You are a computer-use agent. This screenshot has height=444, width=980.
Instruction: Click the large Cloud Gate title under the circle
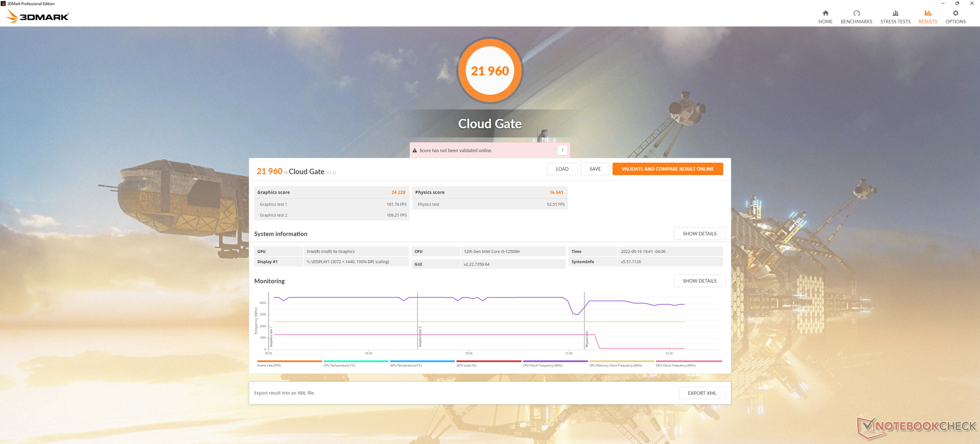[x=490, y=124]
